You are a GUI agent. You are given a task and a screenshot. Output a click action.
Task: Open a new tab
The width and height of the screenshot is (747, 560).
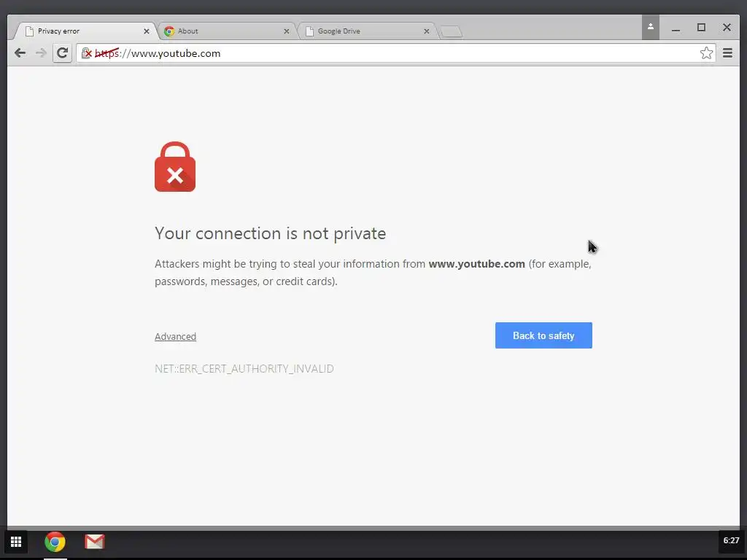[451, 31]
